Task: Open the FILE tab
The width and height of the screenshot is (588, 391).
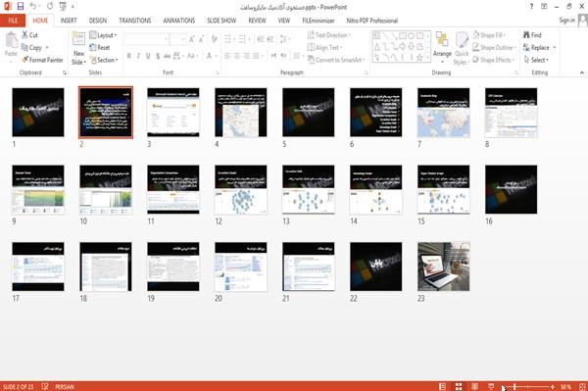Action: (x=13, y=21)
